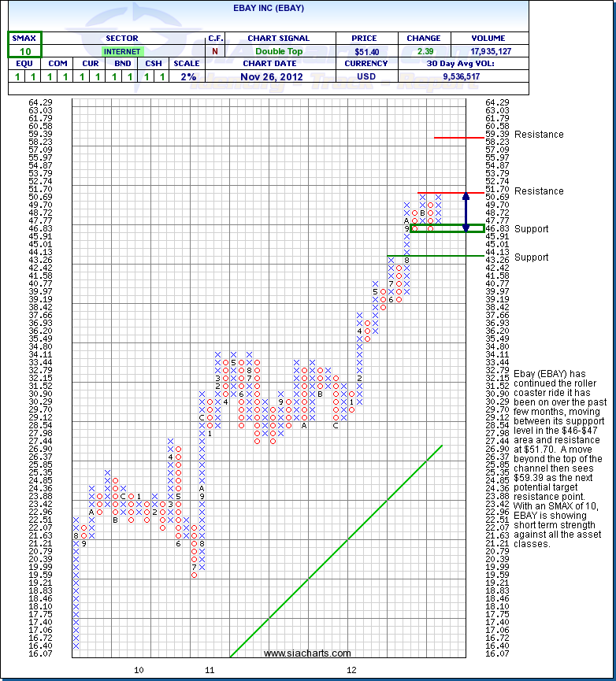Select the 2% scale value
Viewport: 616px width, 681px height.
click(x=186, y=76)
